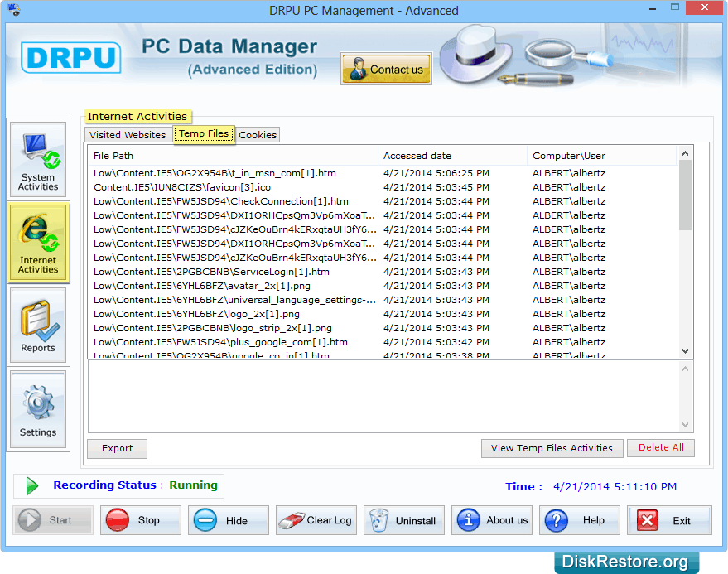This screenshot has width=728, height=574.
Task: Click the Exit button
Action: 669,520
